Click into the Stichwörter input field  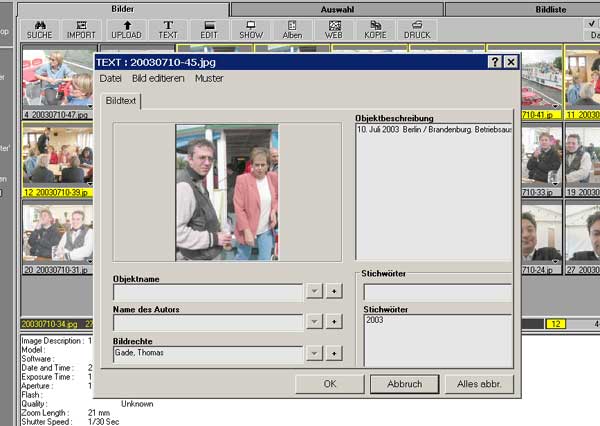(437, 292)
